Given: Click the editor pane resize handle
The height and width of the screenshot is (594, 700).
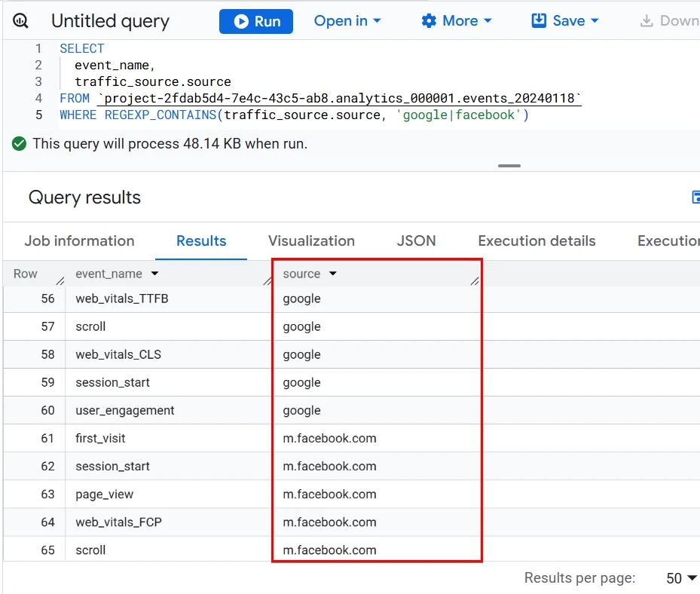Looking at the screenshot, I should click(x=509, y=166).
